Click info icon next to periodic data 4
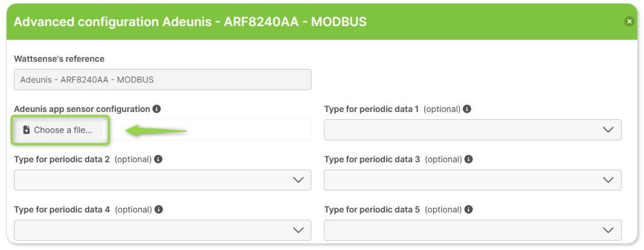 pyautogui.click(x=158, y=209)
